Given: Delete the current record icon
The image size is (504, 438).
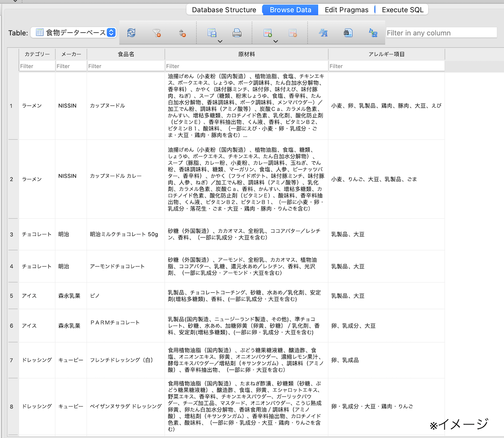Looking at the screenshot, I should coord(293,33).
